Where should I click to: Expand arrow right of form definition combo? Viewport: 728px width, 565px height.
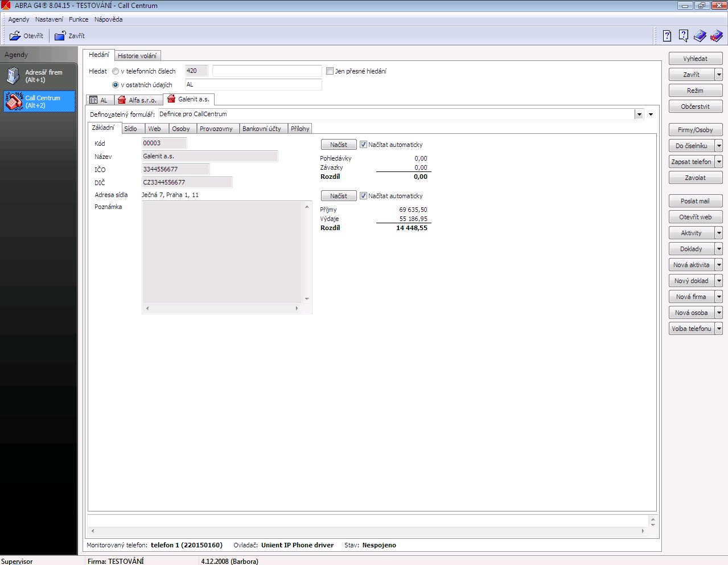pyautogui.click(x=651, y=114)
